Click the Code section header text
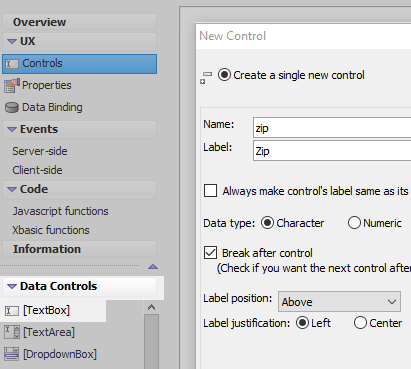The width and height of the screenshot is (411, 369). click(x=34, y=189)
